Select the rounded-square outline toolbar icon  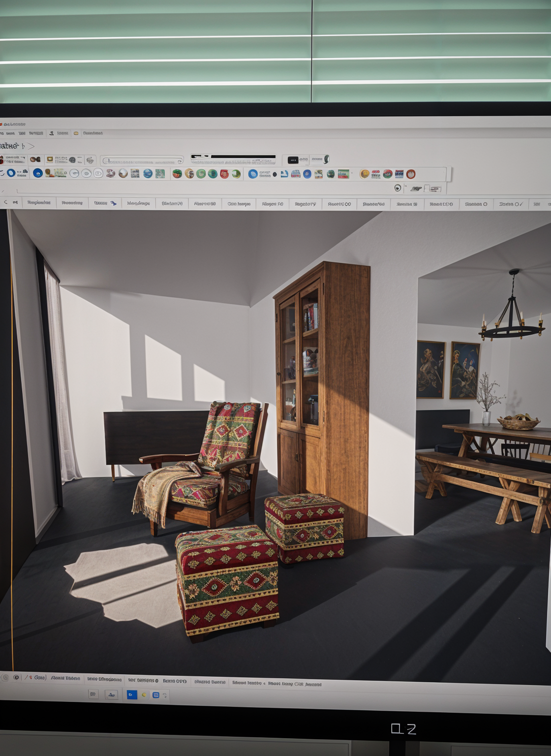tap(98, 173)
